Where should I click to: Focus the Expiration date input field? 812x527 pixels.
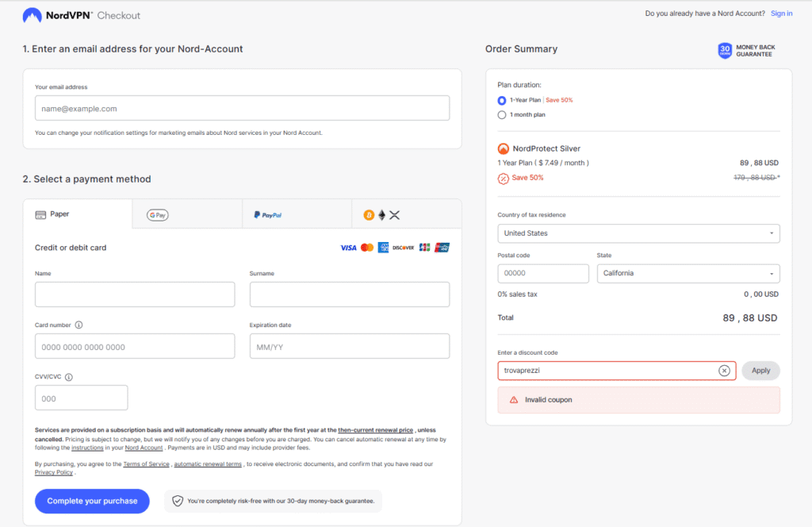click(x=350, y=346)
